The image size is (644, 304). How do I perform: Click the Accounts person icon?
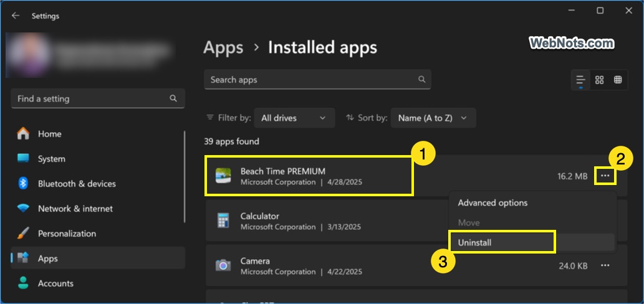click(x=23, y=283)
